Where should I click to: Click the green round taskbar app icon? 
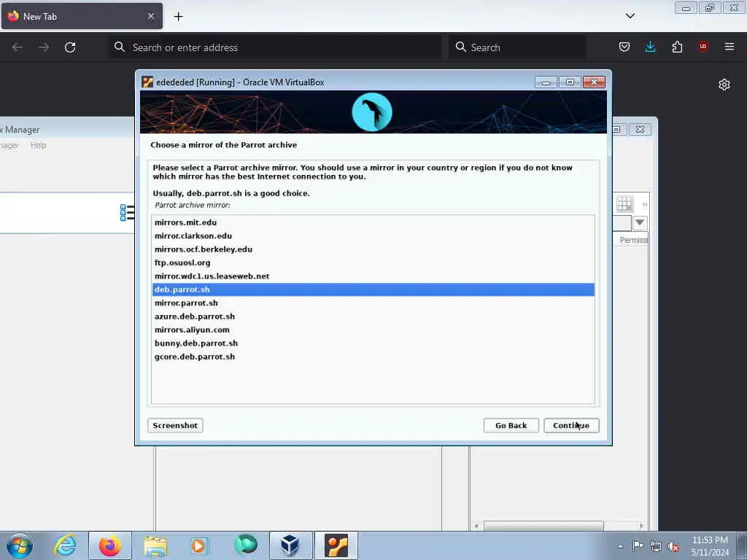click(x=246, y=544)
